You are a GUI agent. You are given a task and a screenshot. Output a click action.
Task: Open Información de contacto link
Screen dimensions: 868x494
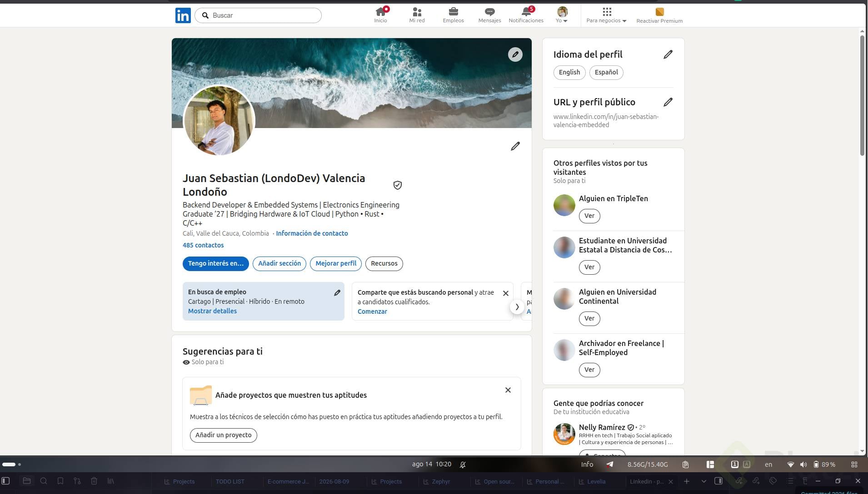(x=312, y=233)
